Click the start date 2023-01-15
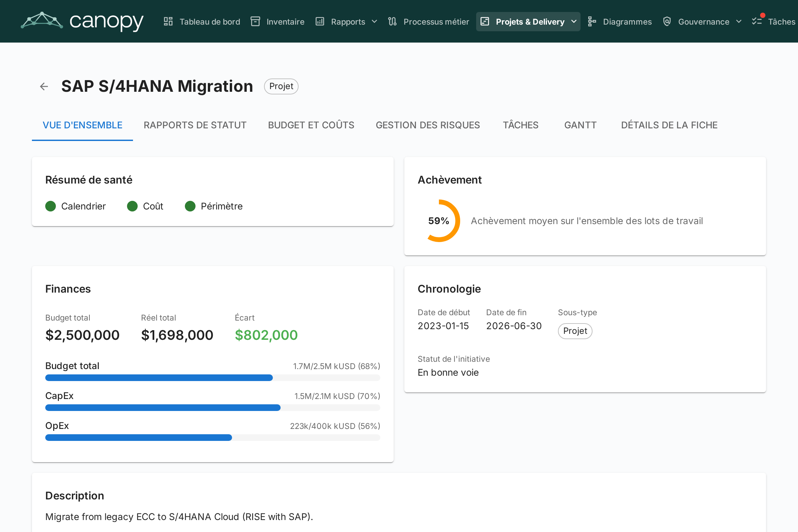This screenshot has width=798, height=532. coord(443,326)
